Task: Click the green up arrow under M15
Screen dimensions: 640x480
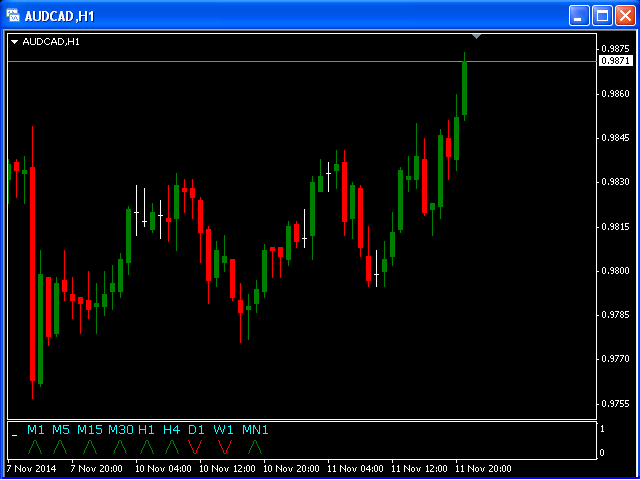Action: [90, 446]
